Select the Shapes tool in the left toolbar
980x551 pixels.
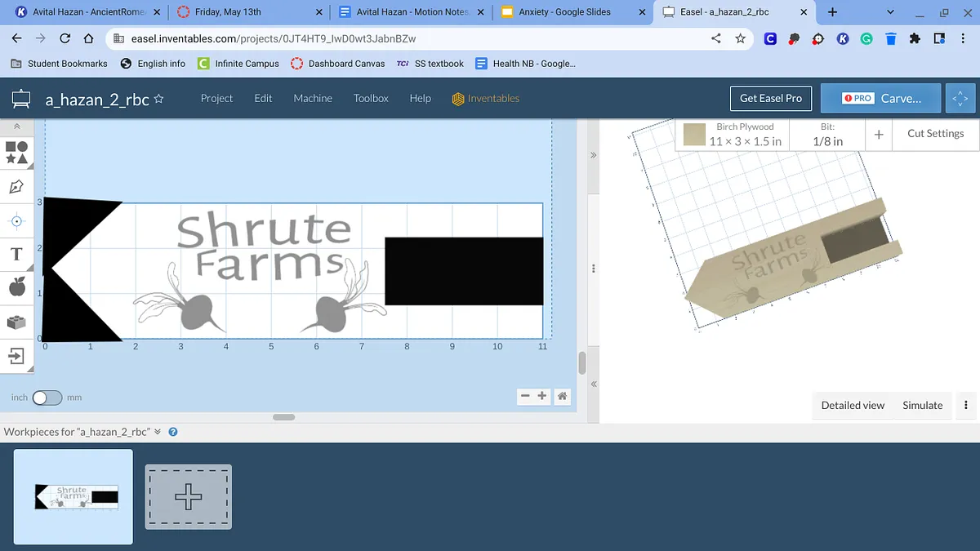(16, 152)
